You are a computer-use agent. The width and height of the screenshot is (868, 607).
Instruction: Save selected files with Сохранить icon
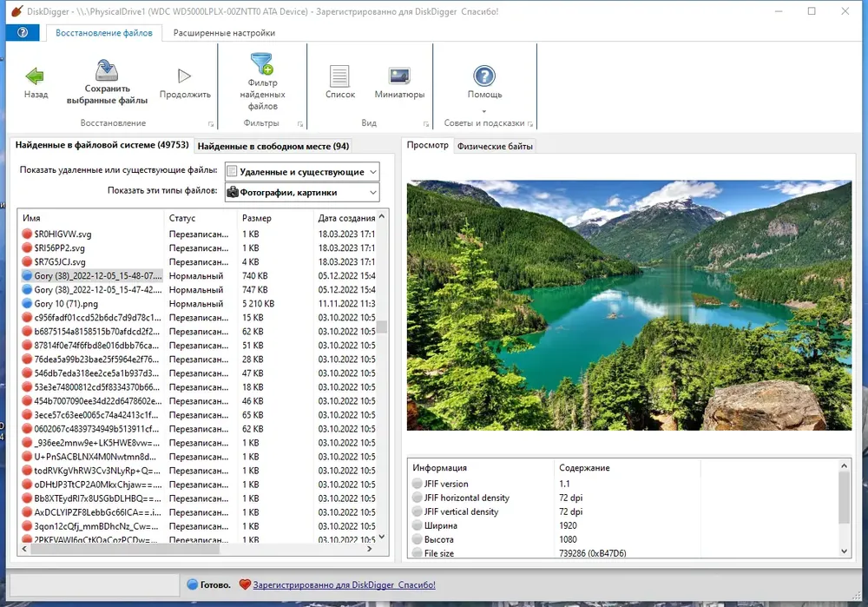[106, 70]
